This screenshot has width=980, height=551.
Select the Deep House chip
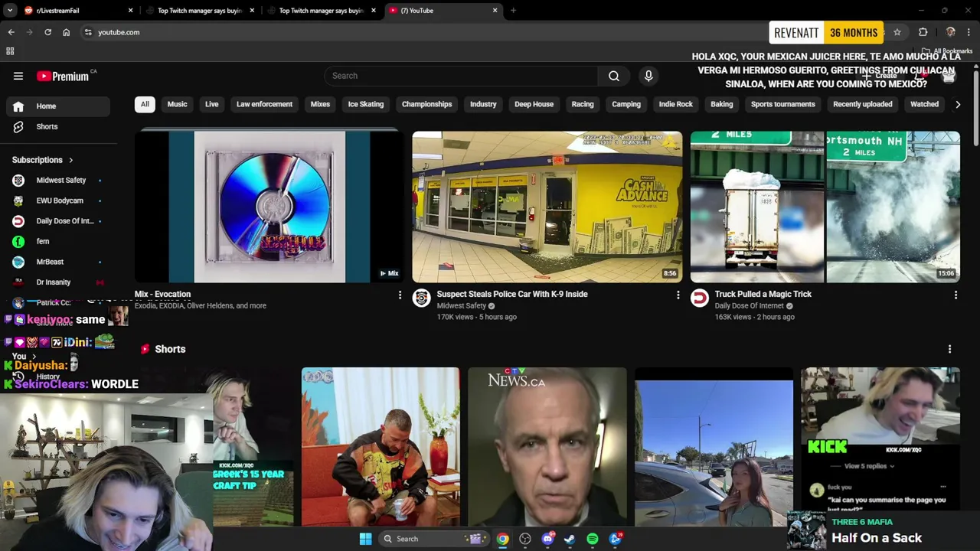point(534,104)
